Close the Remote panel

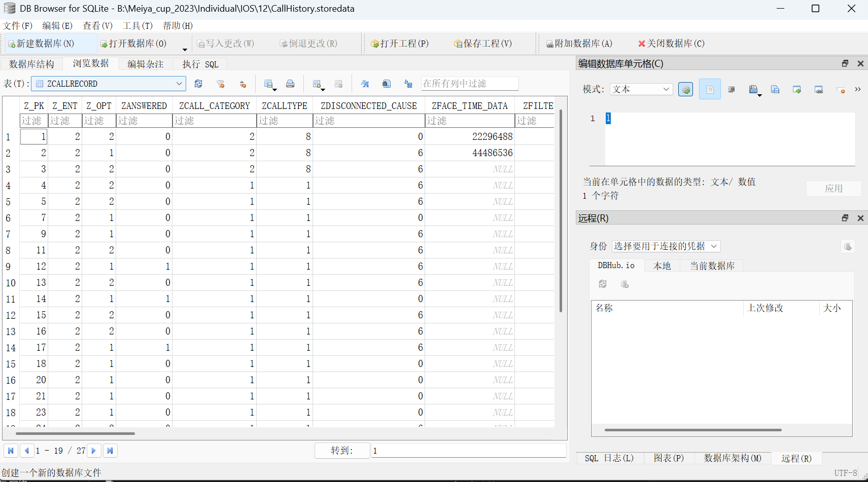(860, 218)
